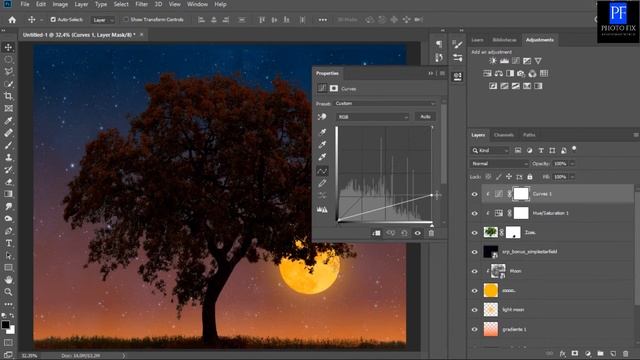Switch to the Paths tab
This screenshot has width=640, height=360.
click(529, 135)
